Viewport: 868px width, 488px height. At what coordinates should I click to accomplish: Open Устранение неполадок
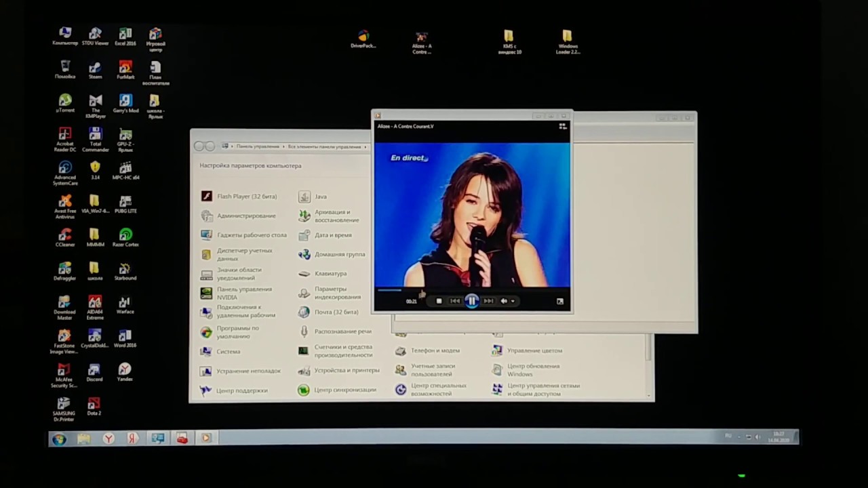(x=240, y=371)
